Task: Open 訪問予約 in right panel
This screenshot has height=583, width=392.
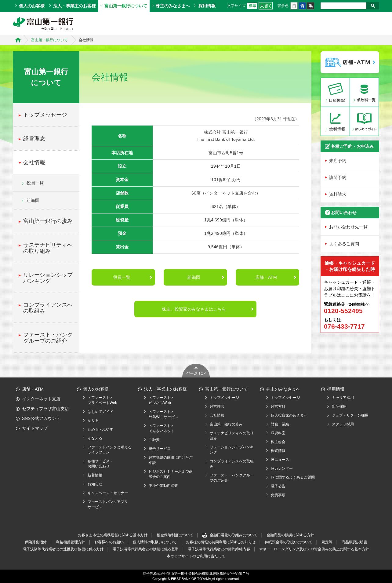Action: [350, 177]
